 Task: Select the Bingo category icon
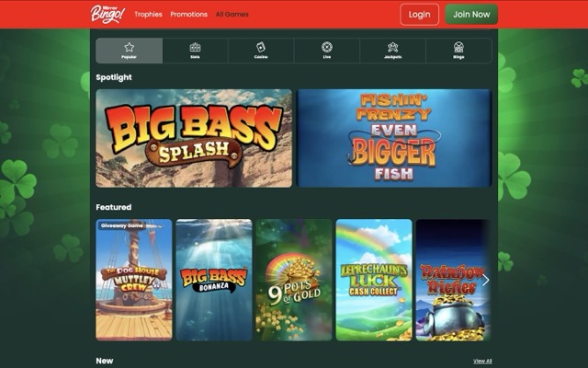point(458,51)
